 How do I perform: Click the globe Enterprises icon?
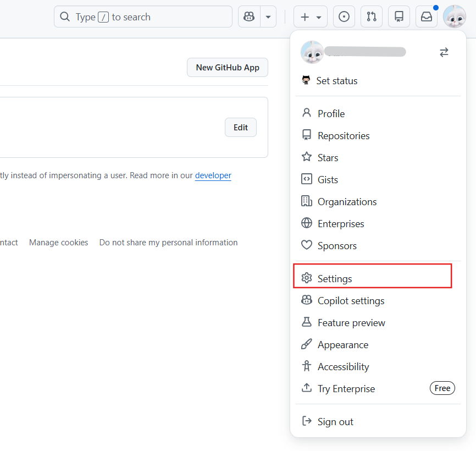[307, 223]
